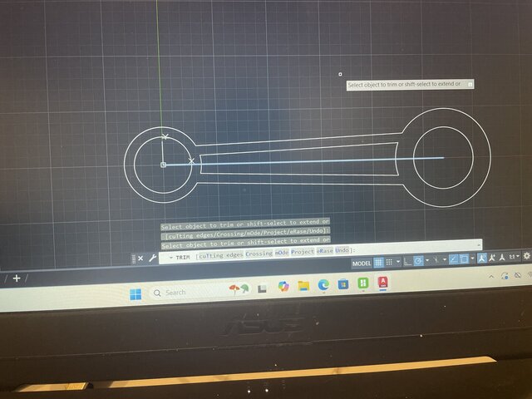This screenshot has width=532, height=399.
Task: Add a new layout tab with plus
Action: click(x=16, y=278)
